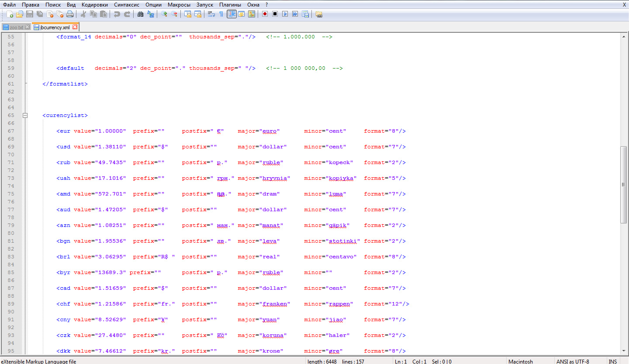This screenshot has width=629, height=364.
Task: Toggle show all characters pilcrow icon
Action: click(x=221, y=14)
